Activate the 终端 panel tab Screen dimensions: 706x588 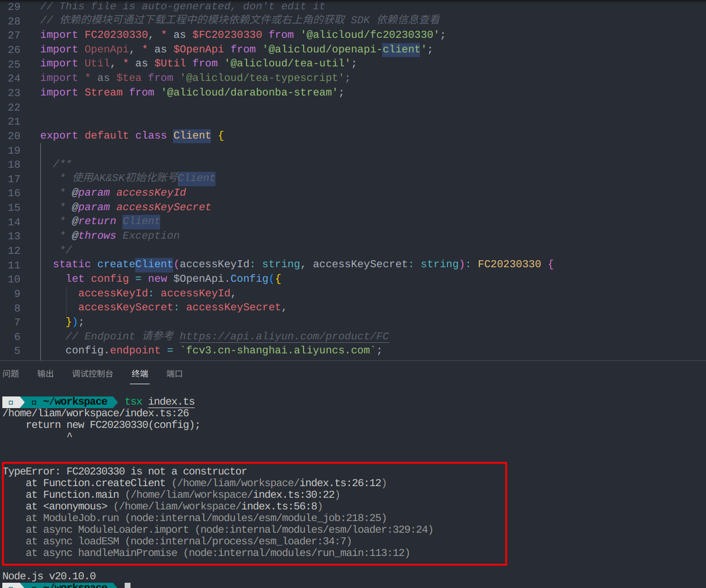tap(140, 374)
